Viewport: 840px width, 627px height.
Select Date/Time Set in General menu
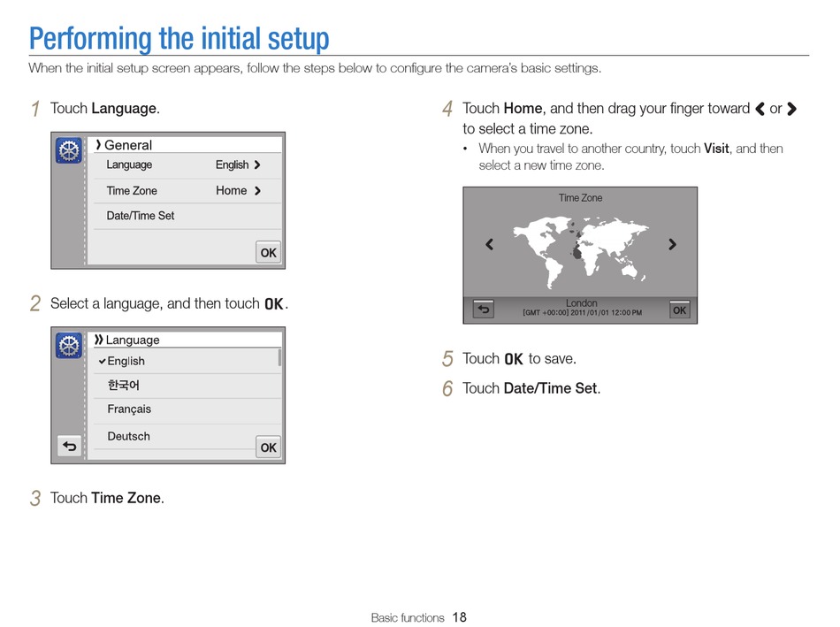[x=187, y=216]
